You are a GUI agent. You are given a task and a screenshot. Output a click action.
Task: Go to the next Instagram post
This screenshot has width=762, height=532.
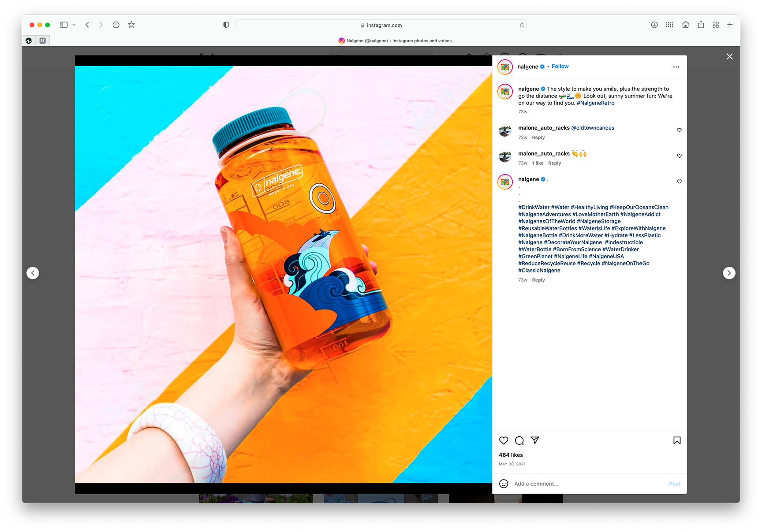[729, 273]
